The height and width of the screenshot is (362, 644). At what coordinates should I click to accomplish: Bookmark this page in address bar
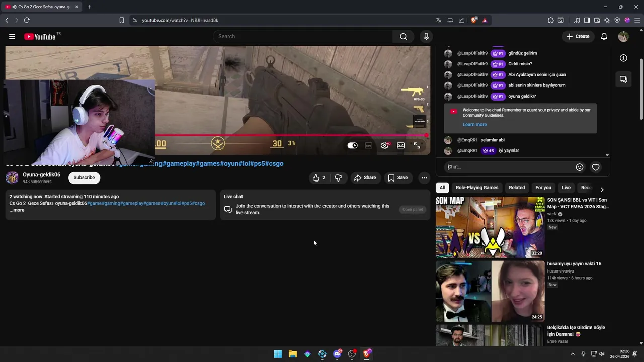[x=121, y=20]
